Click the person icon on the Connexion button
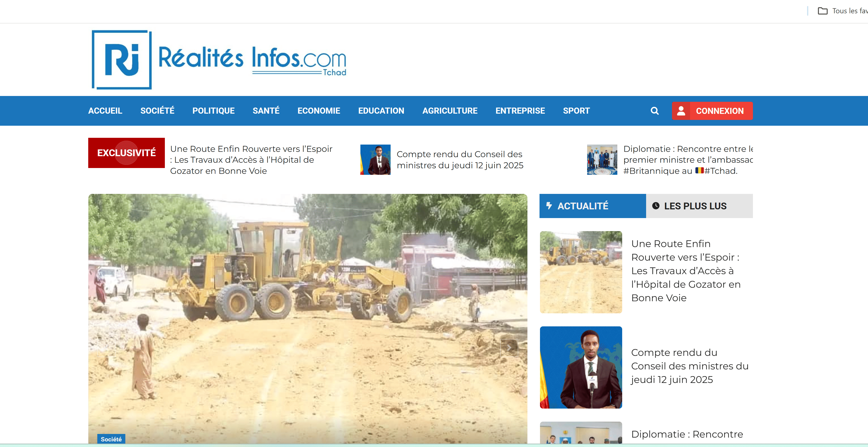This screenshot has height=447, width=868. coord(682,110)
